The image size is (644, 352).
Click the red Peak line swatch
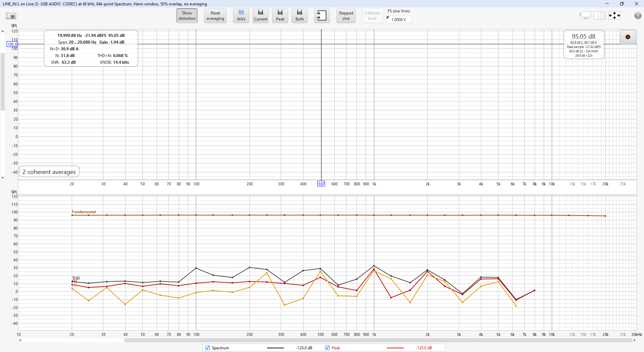pyautogui.click(x=395, y=348)
